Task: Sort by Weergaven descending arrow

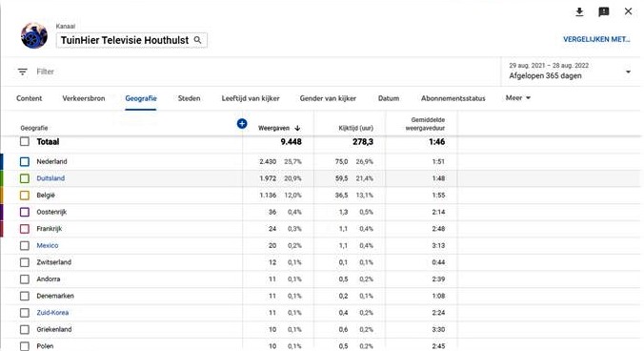Action: tap(297, 128)
